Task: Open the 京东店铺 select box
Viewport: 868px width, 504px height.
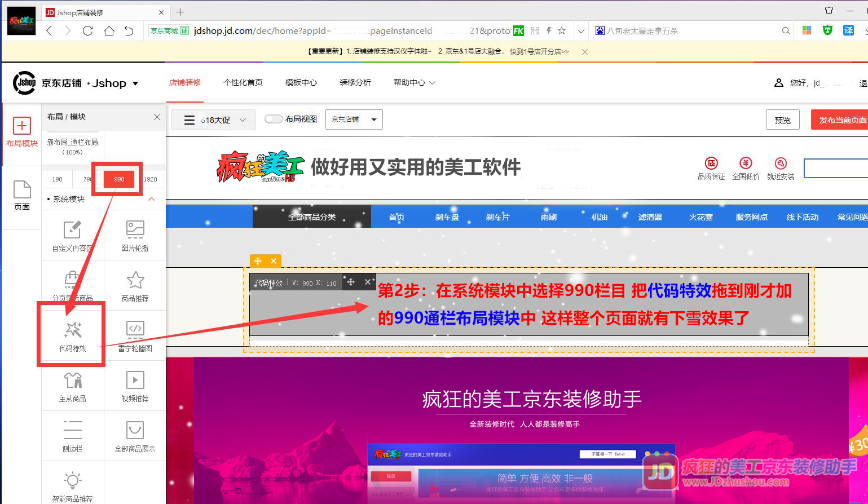Action: [x=354, y=120]
